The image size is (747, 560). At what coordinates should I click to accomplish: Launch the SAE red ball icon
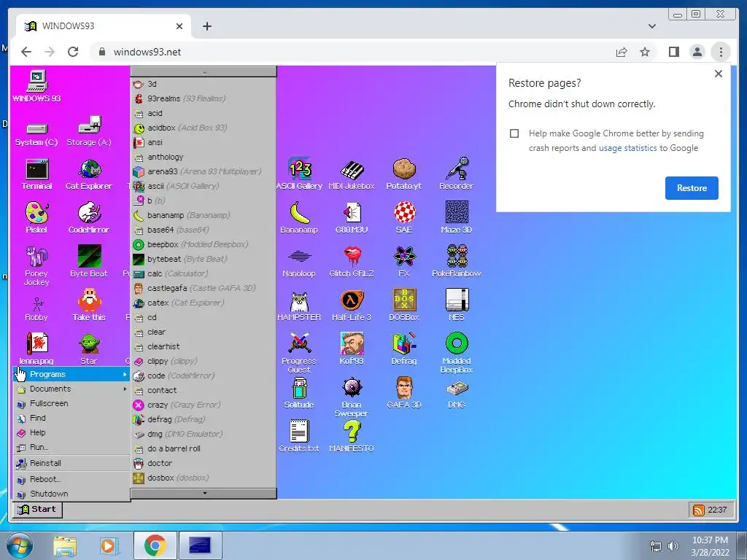tap(404, 217)
